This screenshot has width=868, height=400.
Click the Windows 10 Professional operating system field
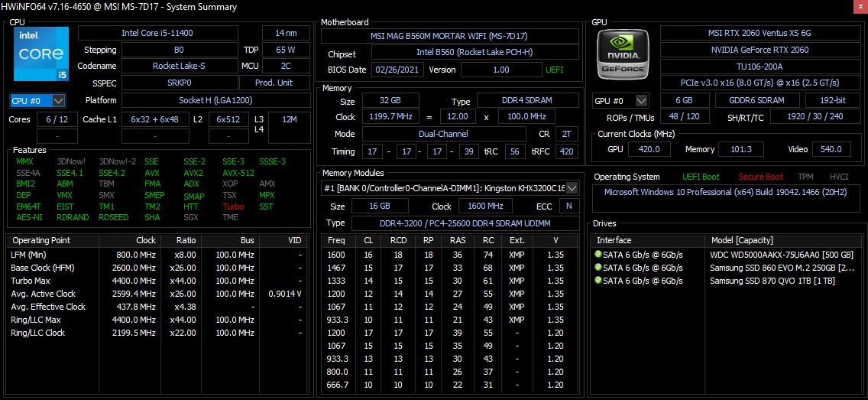(x=725, y=192)
